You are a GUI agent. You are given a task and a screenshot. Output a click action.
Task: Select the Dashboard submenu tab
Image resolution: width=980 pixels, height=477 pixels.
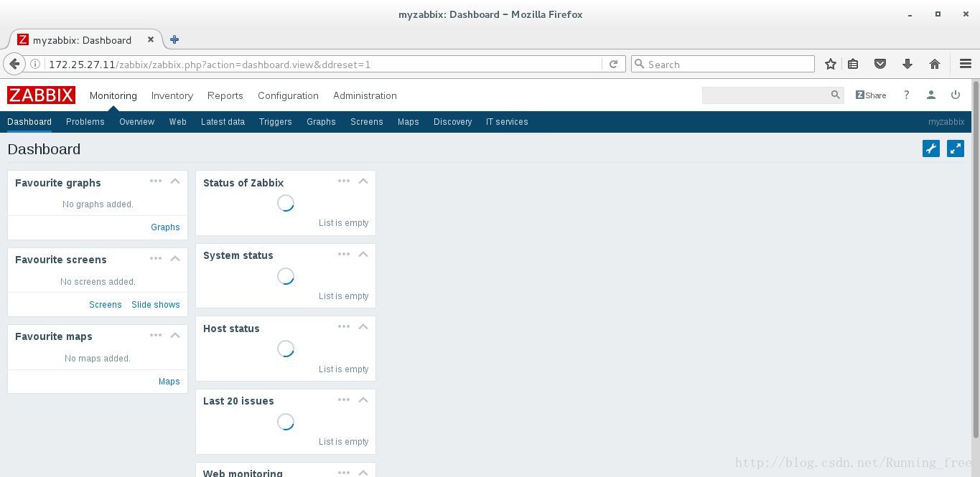[x=29, y=122]
